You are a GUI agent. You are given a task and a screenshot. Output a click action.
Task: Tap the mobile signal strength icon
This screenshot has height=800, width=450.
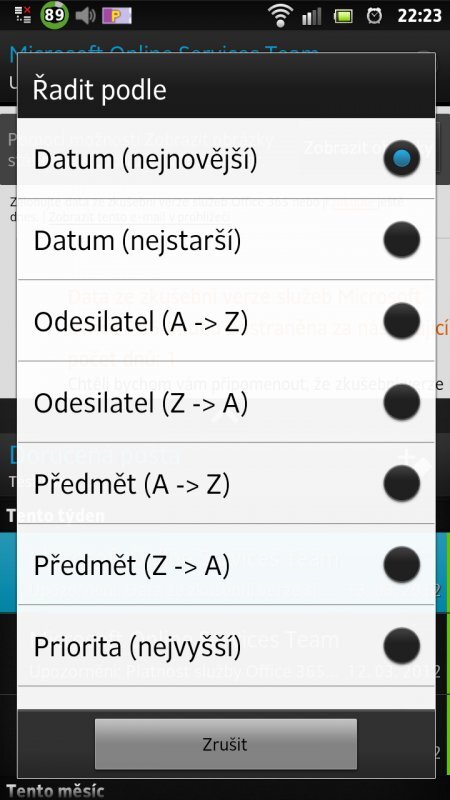(x=312, y=16)
